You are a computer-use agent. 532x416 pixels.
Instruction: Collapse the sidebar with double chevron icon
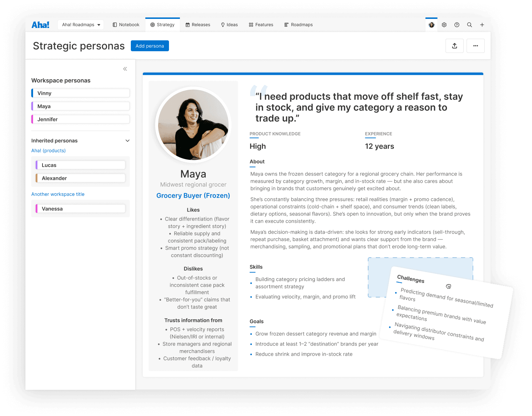(125, 69)
